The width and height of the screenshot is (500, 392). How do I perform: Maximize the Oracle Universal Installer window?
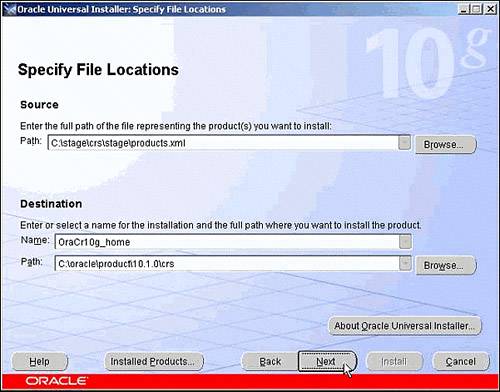[477, 9]
